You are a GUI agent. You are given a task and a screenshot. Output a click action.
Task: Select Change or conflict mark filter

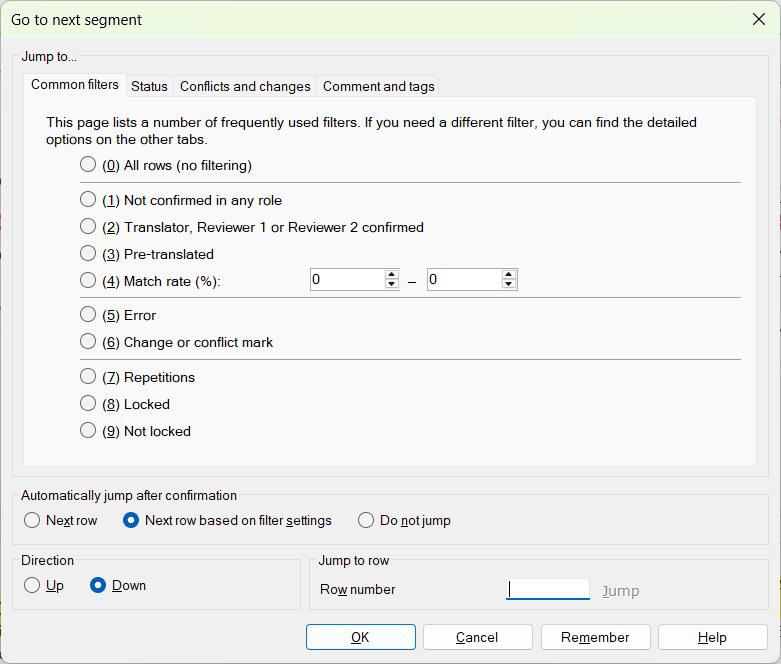(88, 342)
